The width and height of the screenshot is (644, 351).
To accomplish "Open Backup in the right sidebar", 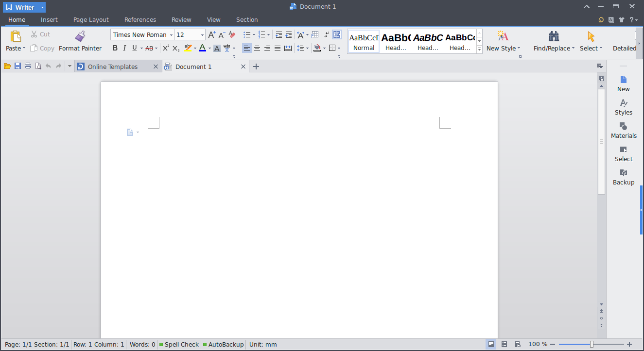I will click(x=624, y=177).
